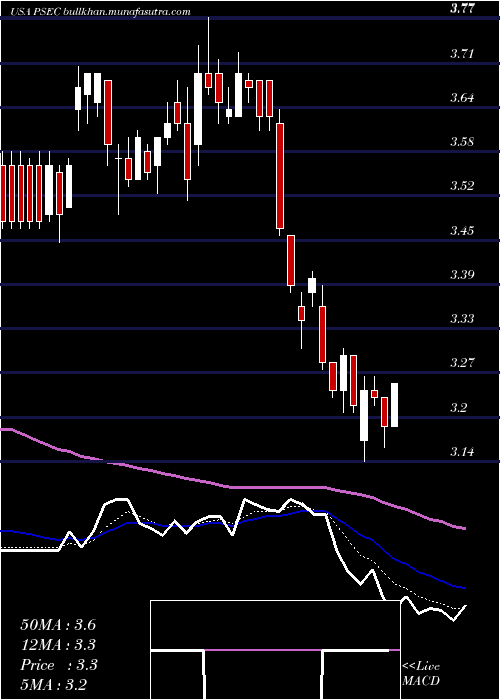Click the '5MA : 3.2' readout

[53, 685]
